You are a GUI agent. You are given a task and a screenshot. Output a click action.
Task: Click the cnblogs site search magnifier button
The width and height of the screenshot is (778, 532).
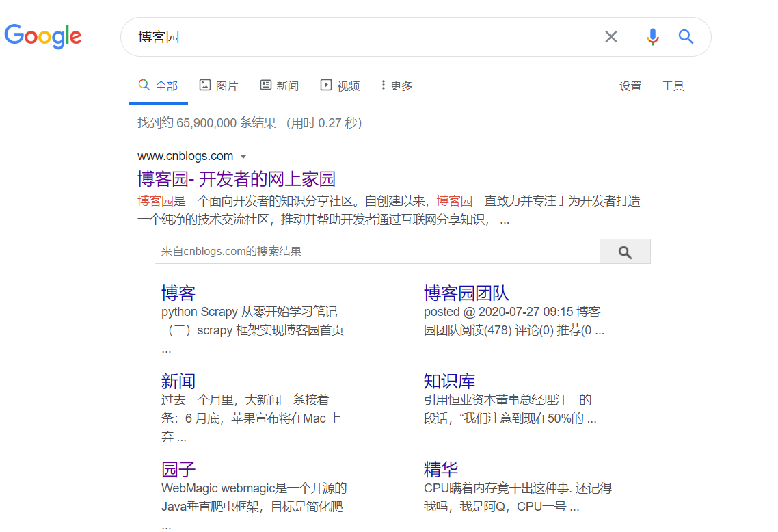tap(625, 252)
